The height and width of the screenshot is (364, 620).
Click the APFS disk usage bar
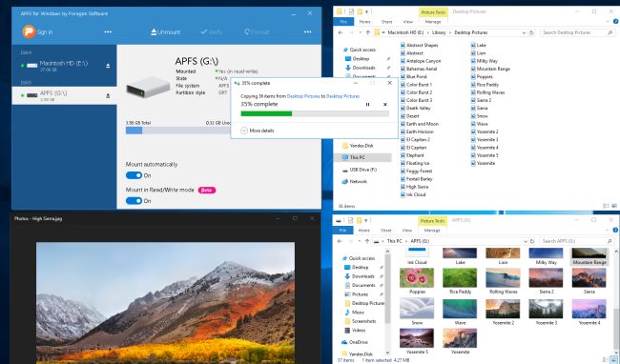coord(178,131)
